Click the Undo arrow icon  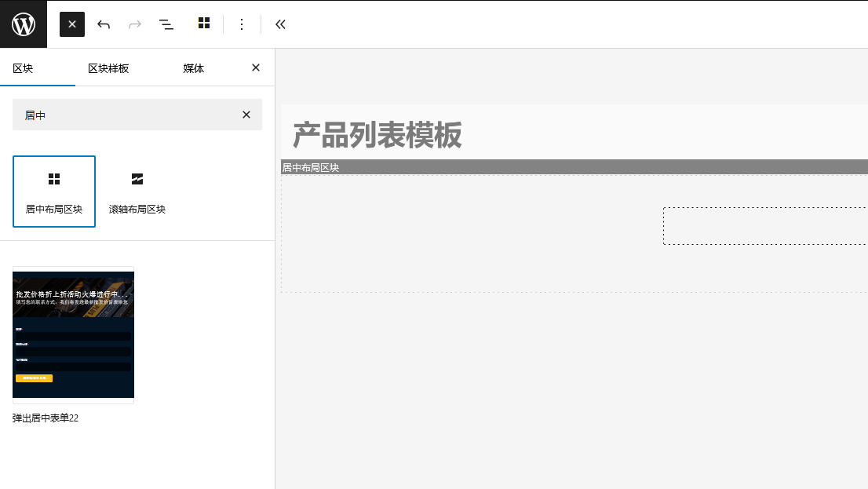(103, 24)
